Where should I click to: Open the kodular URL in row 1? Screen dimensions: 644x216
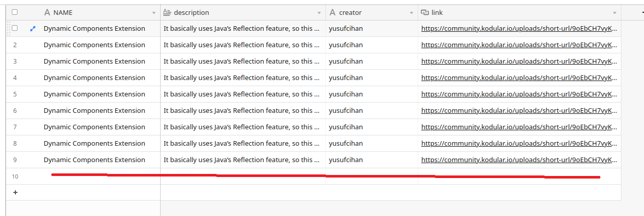[x=519, y=29]
